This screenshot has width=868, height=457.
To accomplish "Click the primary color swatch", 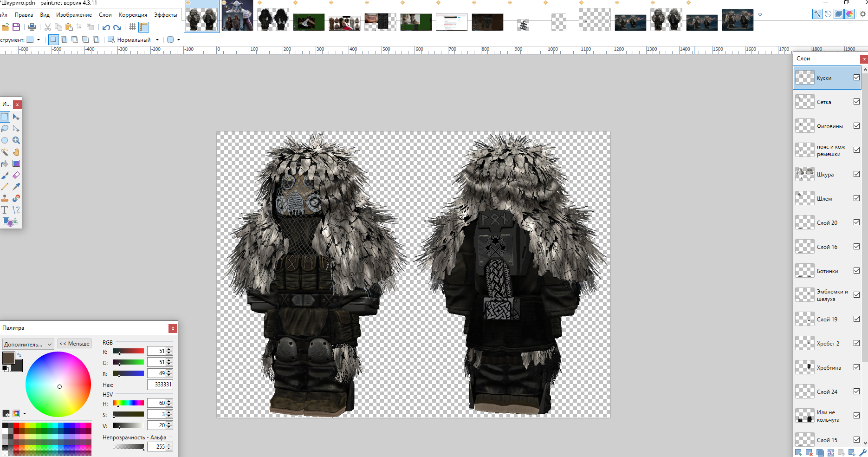I will (x=8, y=357).
